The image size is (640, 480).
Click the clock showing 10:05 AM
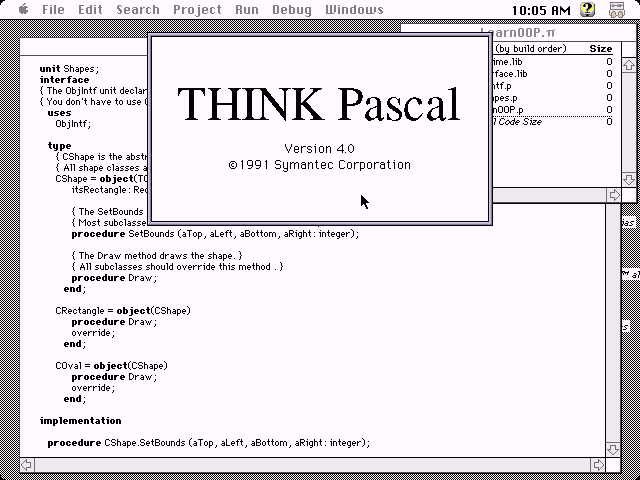541,10
